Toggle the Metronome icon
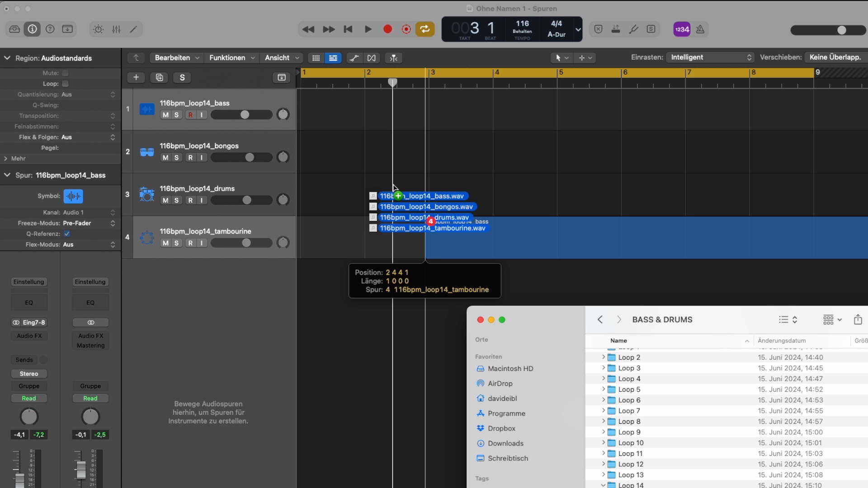This screenshot has height=488, width=868. pyautogui.click(x=700, y=29)
